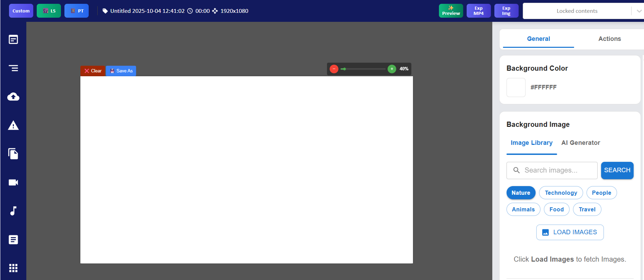Expand the Locked contents dropdown
The image size is (644, 280).
tap(639, 11)
